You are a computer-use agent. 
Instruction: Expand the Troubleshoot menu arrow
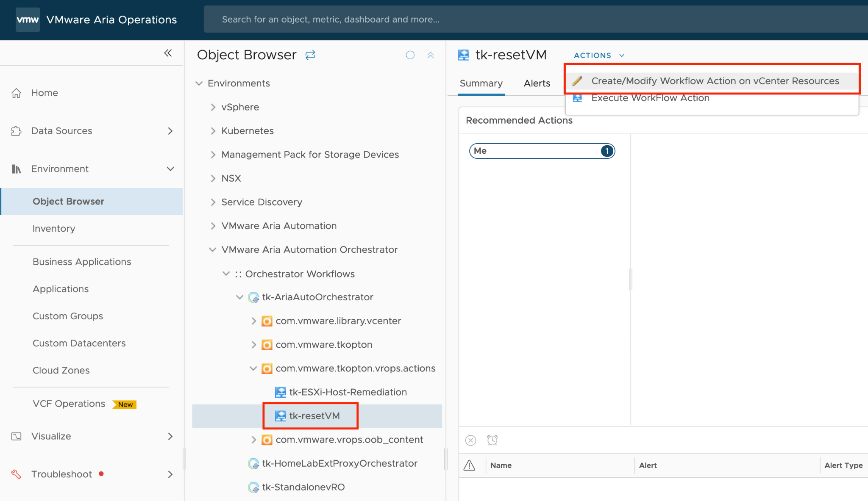[170, 474]
